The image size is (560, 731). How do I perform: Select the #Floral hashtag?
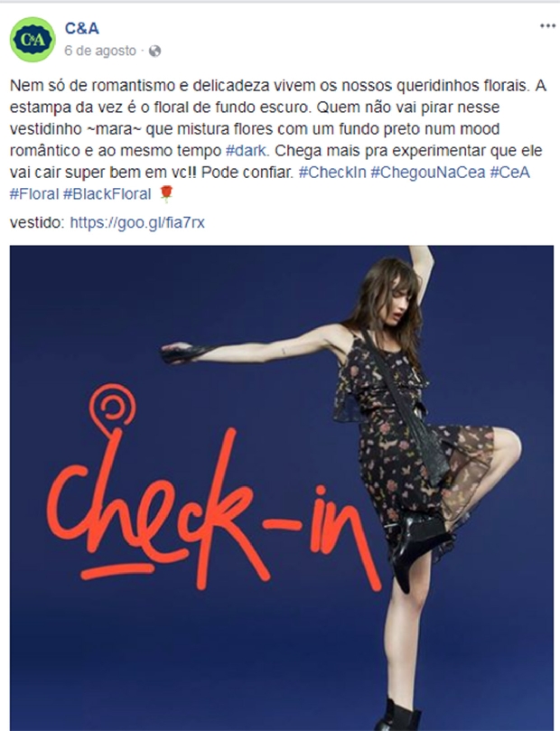click(34, 194)
